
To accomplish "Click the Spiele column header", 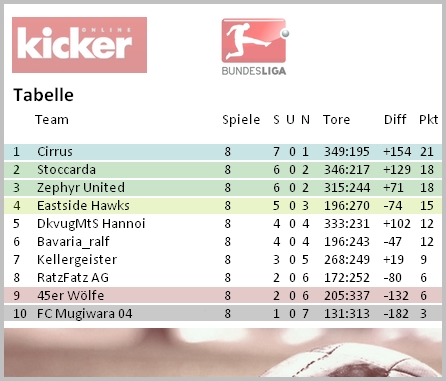I will (241, 120).
